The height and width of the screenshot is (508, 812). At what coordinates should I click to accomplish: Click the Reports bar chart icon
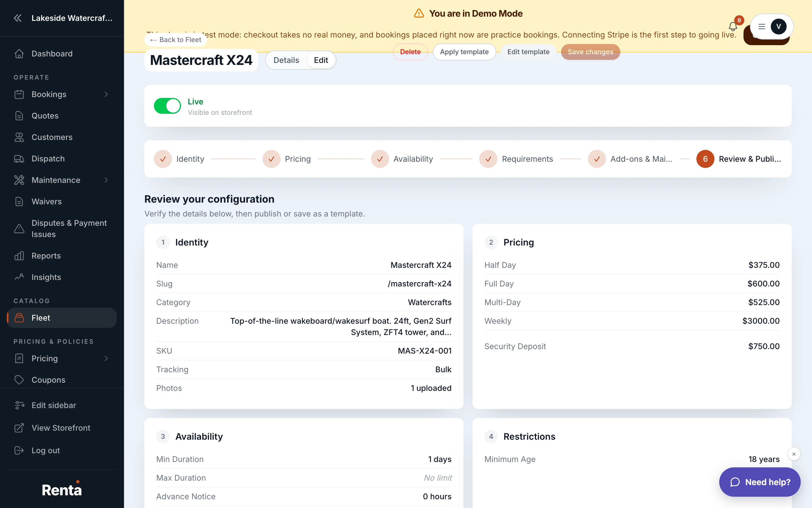(x=19, y=256)
